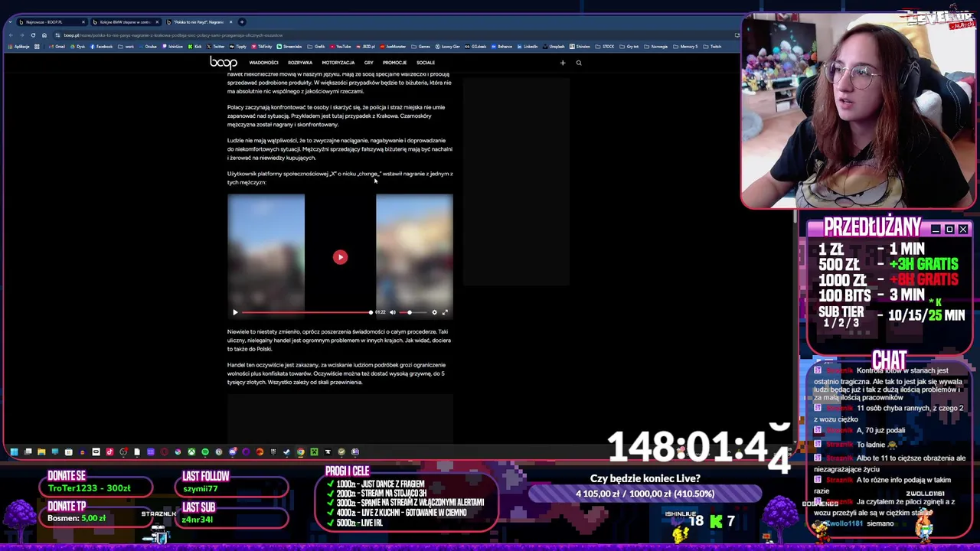Viewport: 980px width, 551px height.
Task: Click the boop logo to go home
Action: pyautogui.click(x=224, y=63)
